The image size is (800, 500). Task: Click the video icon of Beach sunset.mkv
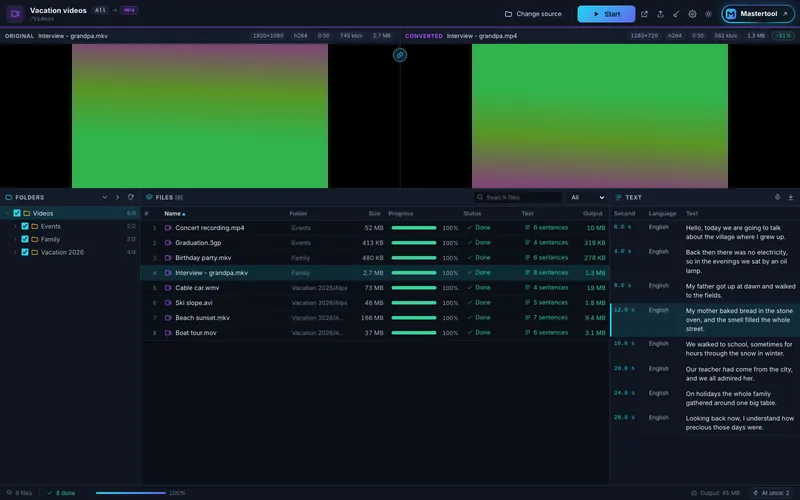point(168,318)
